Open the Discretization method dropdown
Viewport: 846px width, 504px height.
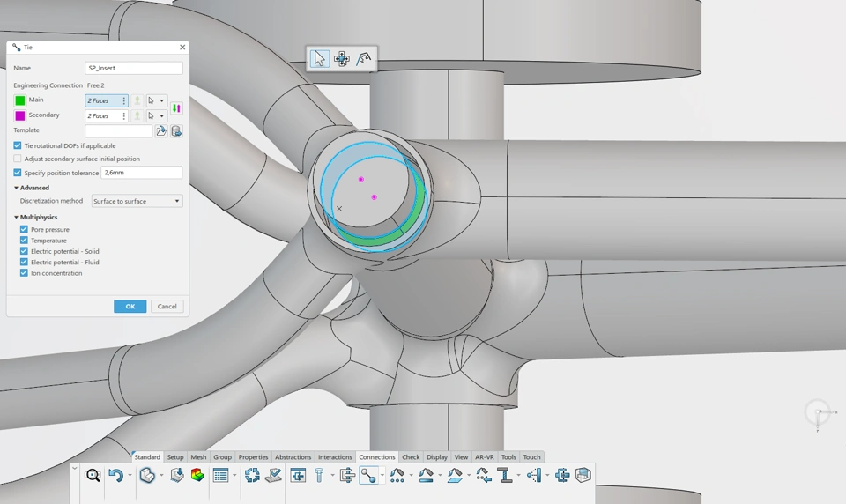pos(137,201)
